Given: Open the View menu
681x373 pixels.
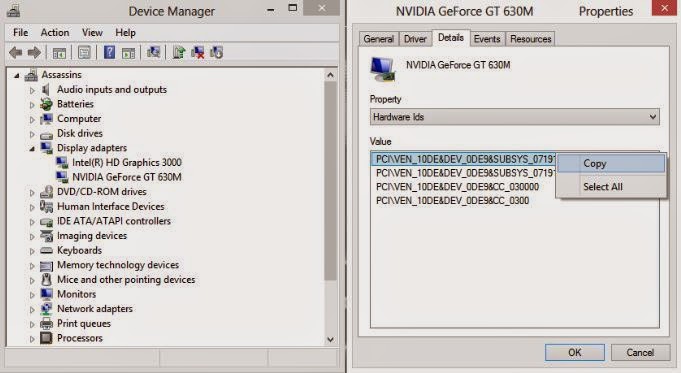Looking at the screenshot, I should point(92,33).
